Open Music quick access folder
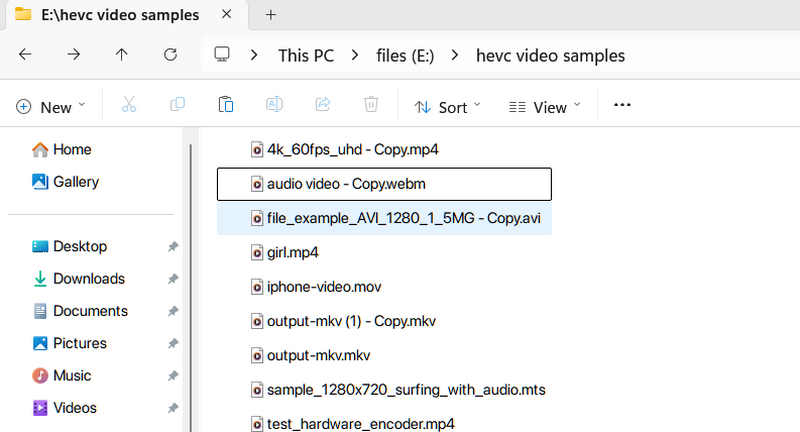 62,375
